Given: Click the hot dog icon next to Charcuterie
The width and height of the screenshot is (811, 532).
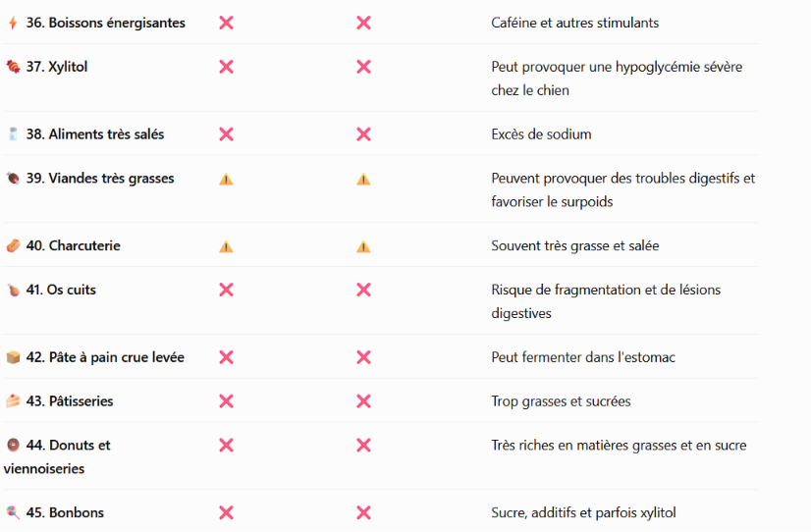Looking at the screenshot, I should (x=13, y=245).
